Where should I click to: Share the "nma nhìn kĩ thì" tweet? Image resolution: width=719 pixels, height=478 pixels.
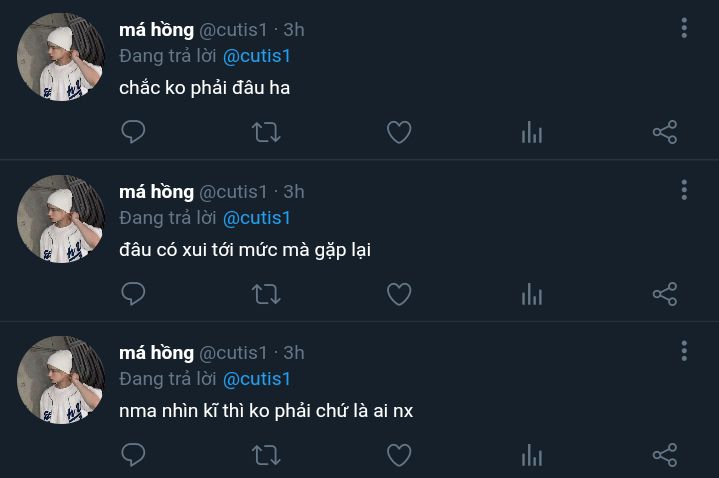[665, 455]
